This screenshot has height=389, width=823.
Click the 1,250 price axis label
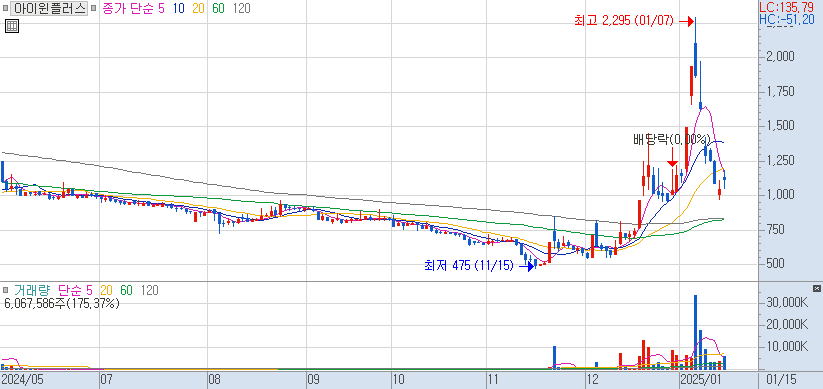(x=780, y=161)
